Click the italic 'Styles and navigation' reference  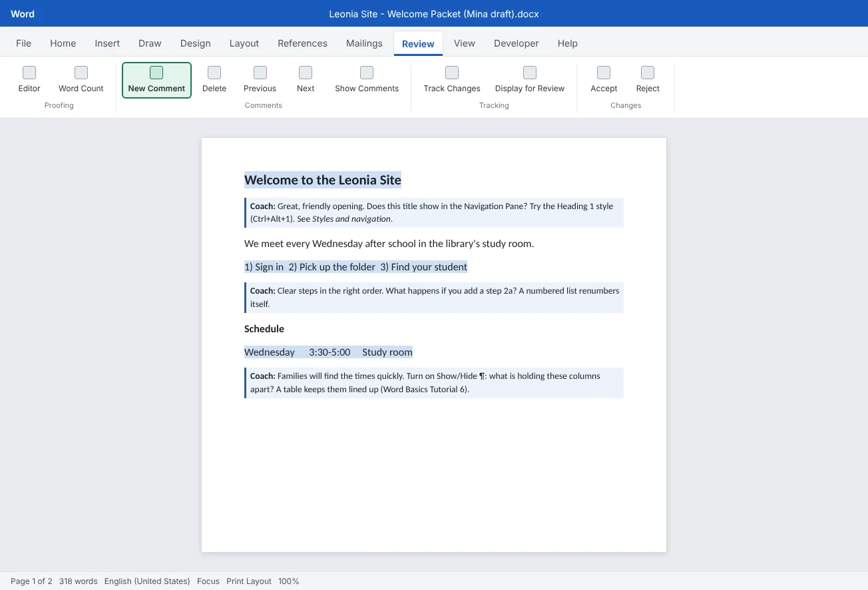coord(351,219)
